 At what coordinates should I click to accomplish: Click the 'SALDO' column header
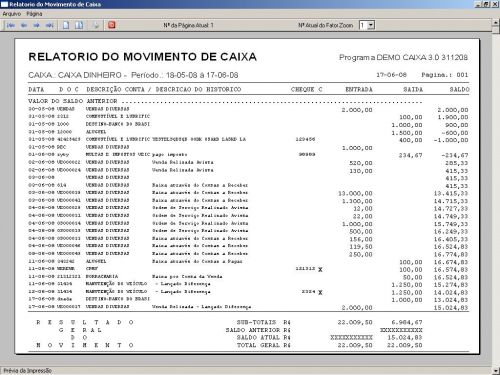(459, 89)
